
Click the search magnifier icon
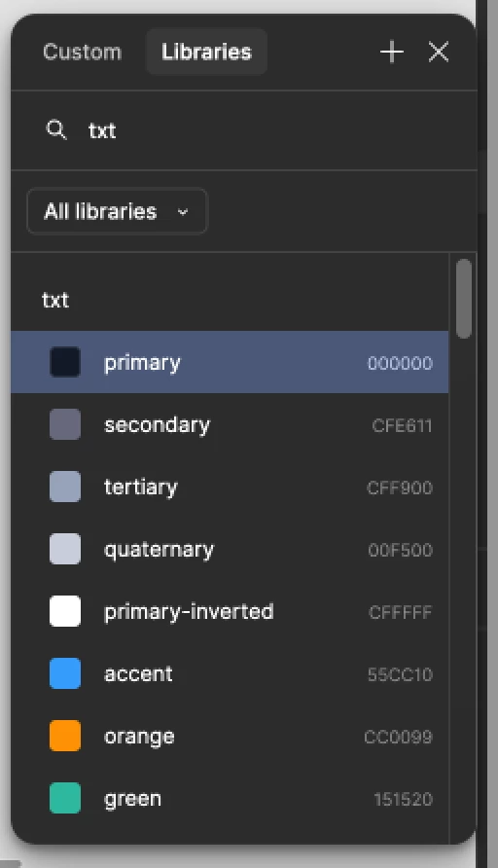(55, 130)
